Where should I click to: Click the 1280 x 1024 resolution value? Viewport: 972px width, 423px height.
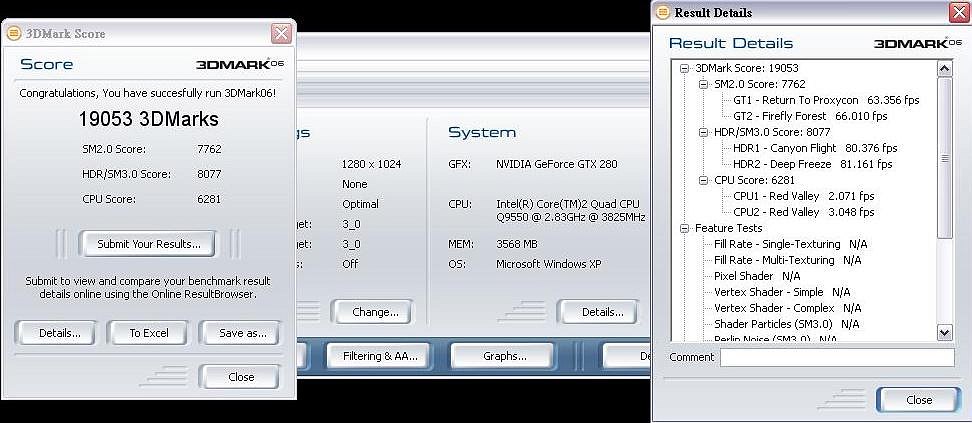[x=371, y=164]
